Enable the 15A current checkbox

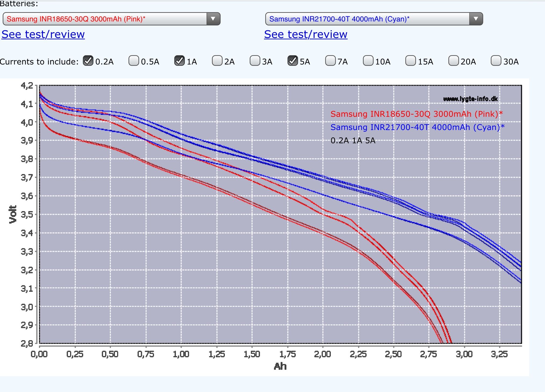410,61
